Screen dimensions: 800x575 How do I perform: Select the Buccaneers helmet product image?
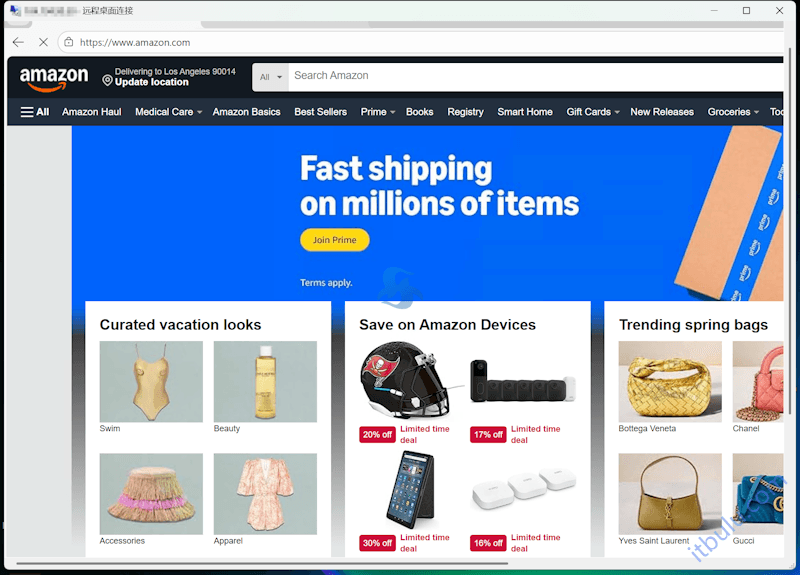click(x=406, y=380)
